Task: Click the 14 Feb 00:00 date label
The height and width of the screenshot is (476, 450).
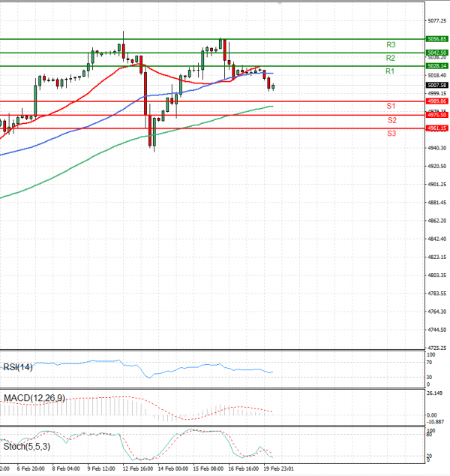Action: pos(173,468)
